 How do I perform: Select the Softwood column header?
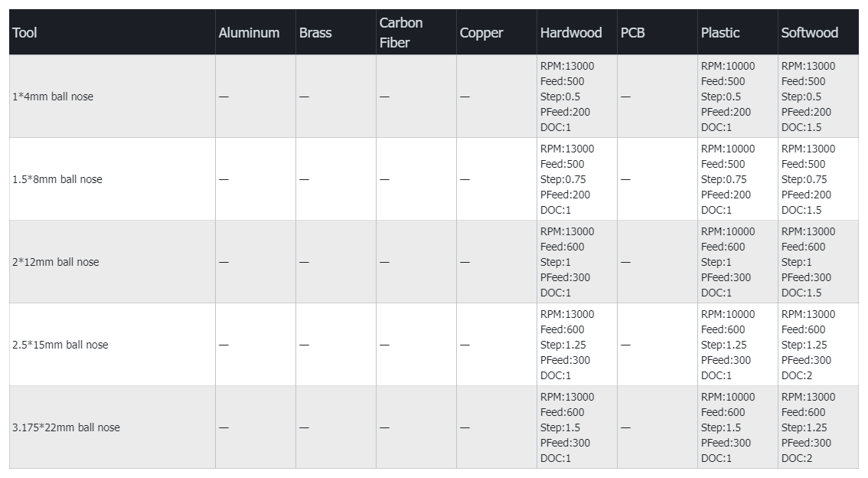809,33
